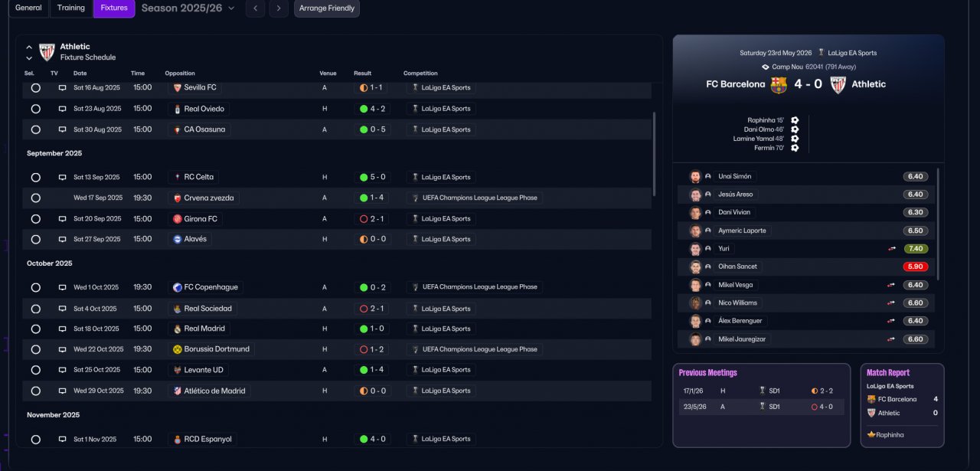Go to next season with right arrow

[279, 8]
